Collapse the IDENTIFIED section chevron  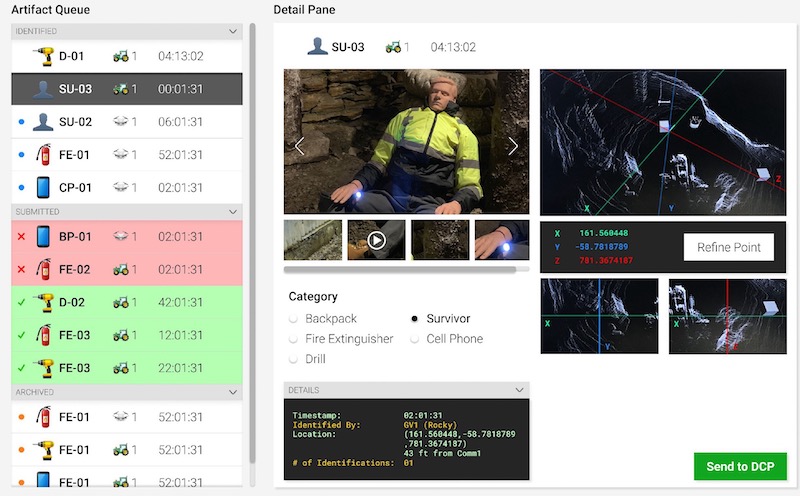tap(233, 32)
